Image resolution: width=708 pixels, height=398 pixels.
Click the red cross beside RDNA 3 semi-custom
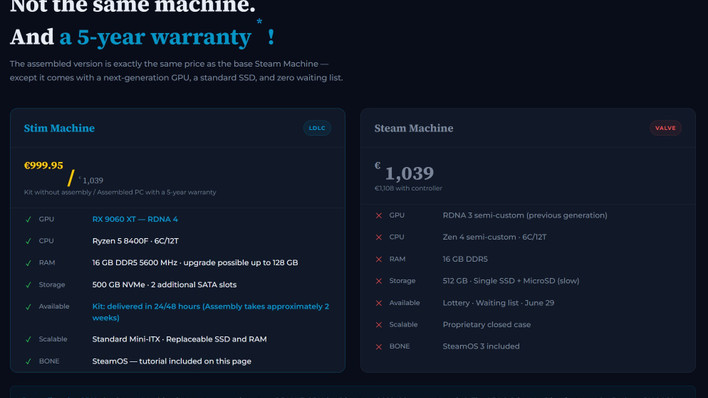(379, 216)
